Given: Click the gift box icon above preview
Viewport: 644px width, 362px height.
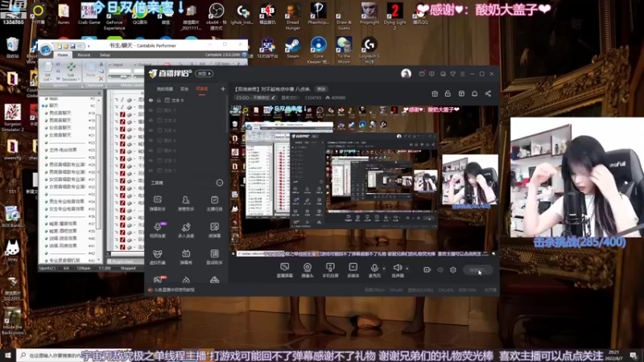Looking at the screenshot, I should [x=435, y=93].
